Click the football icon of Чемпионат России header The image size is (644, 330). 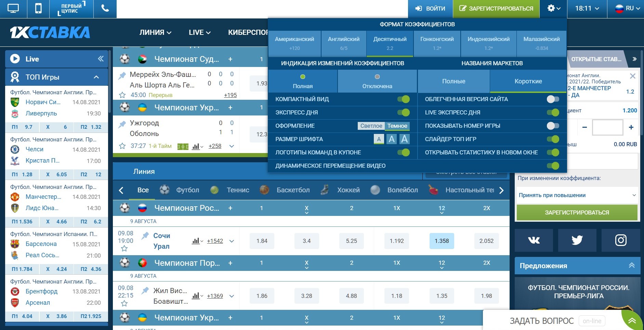[124, 208]
